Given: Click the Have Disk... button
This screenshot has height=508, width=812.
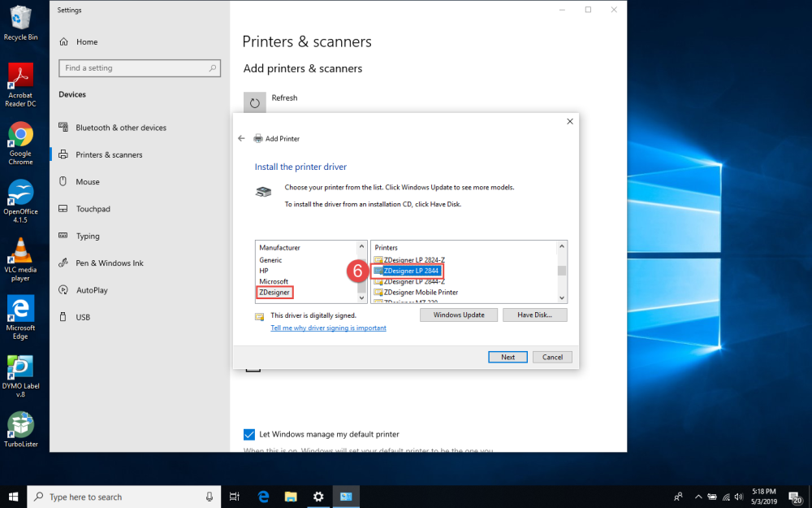Looking at the screenshot, I should 535,315.
